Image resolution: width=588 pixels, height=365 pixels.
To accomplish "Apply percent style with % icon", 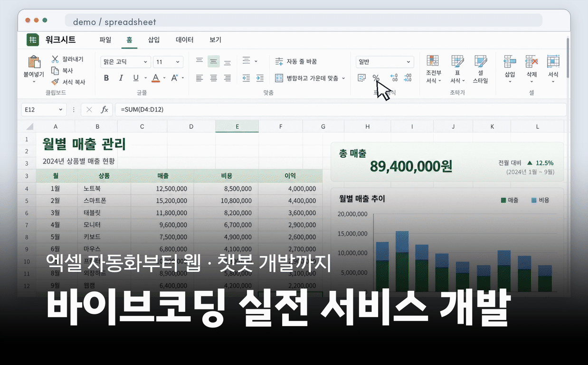I will (x=376, y=77).
